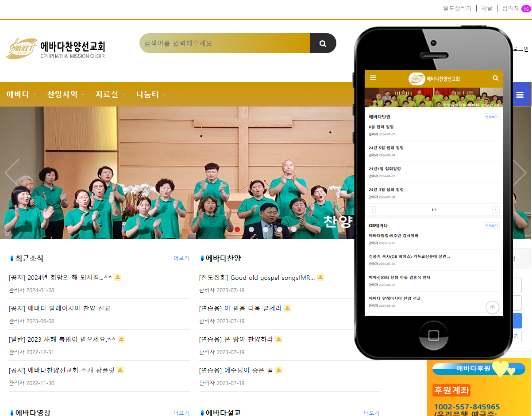
Task: Expand the 찬양사역 navigation dropdown
Action: [66, 95]
